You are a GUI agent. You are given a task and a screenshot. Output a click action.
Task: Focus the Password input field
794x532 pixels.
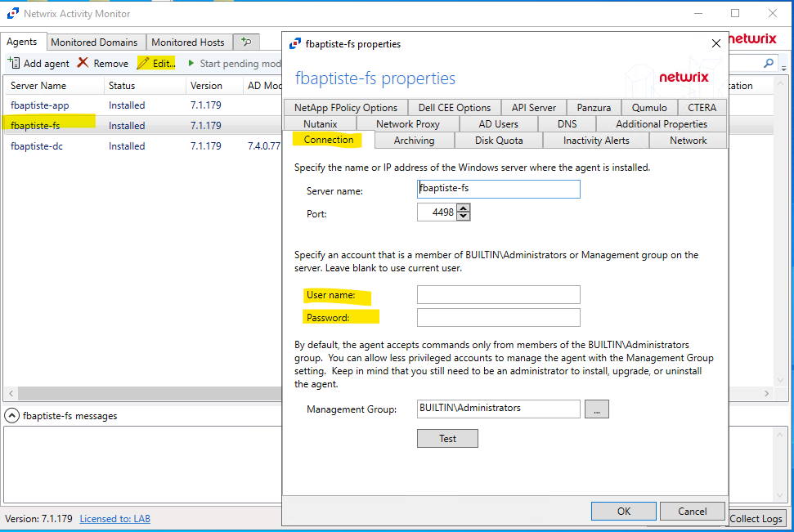(x=498, y=318)
